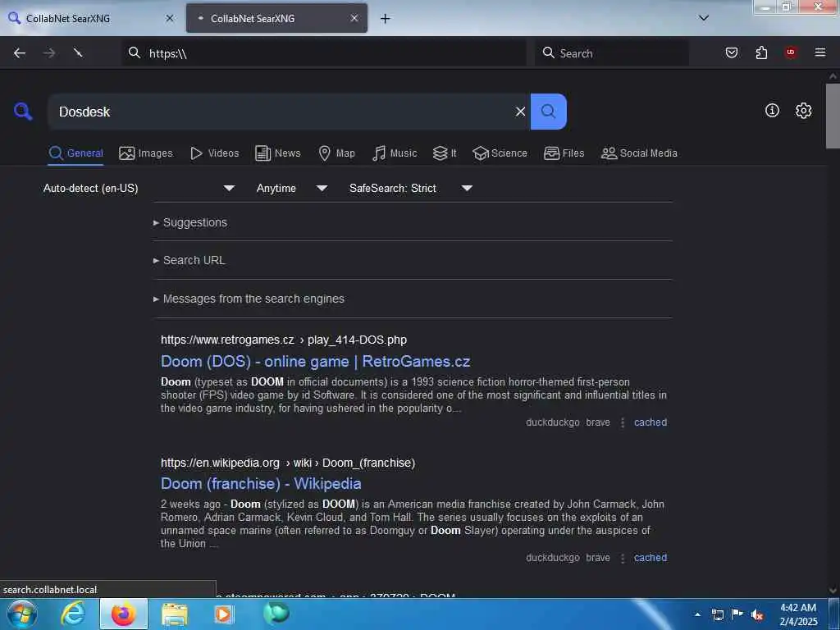
Task: Select the General search category
Action: tap(75, 153)
